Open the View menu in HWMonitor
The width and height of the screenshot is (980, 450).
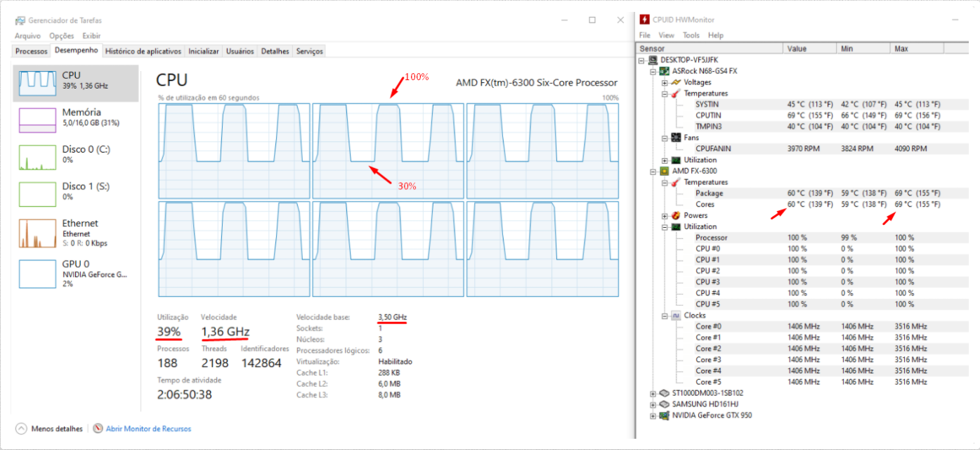(667, 35)
